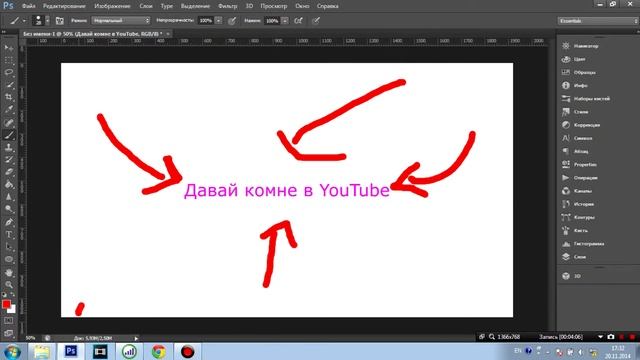Image resolution: width=640 pixels, height=360 pixels.
Task: Open the Просмотр menu
Action: [x=274, y=6]
